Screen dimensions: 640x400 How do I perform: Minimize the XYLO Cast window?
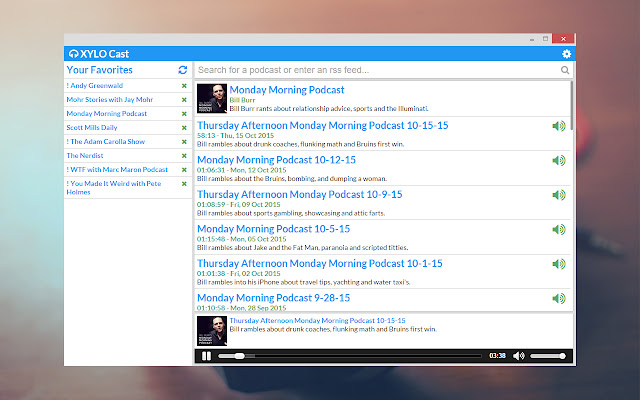[x=532, y=39]
